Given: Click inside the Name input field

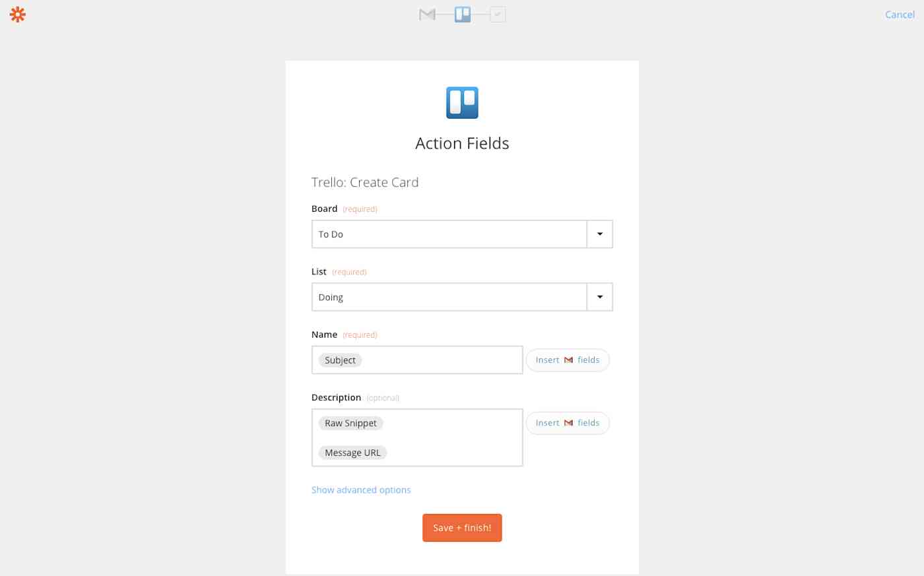Looking at the screenshot, I should (x=449, y=360).
